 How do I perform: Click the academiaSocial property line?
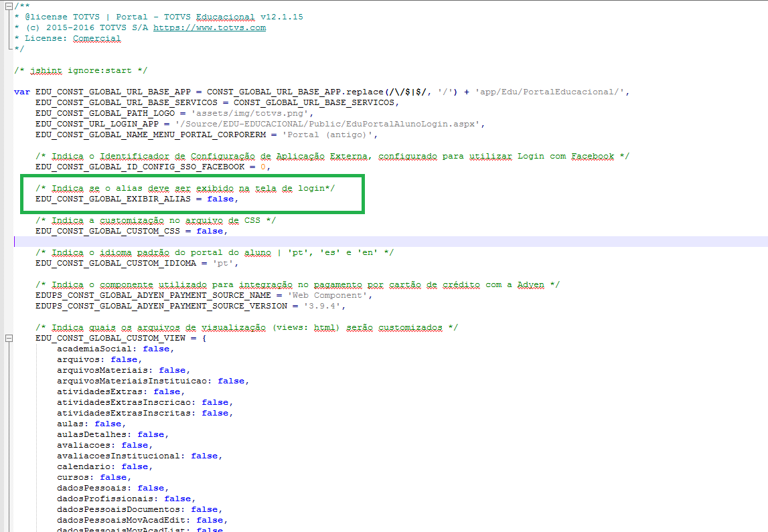116,349
